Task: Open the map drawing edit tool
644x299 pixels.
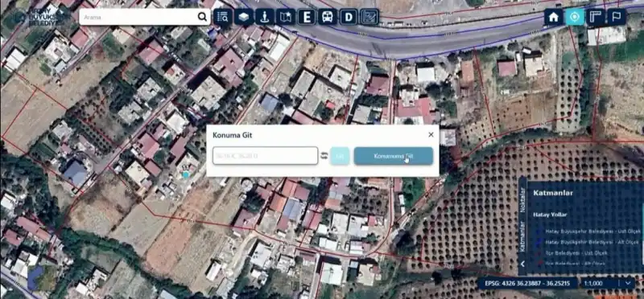Action: coord(369,17)
